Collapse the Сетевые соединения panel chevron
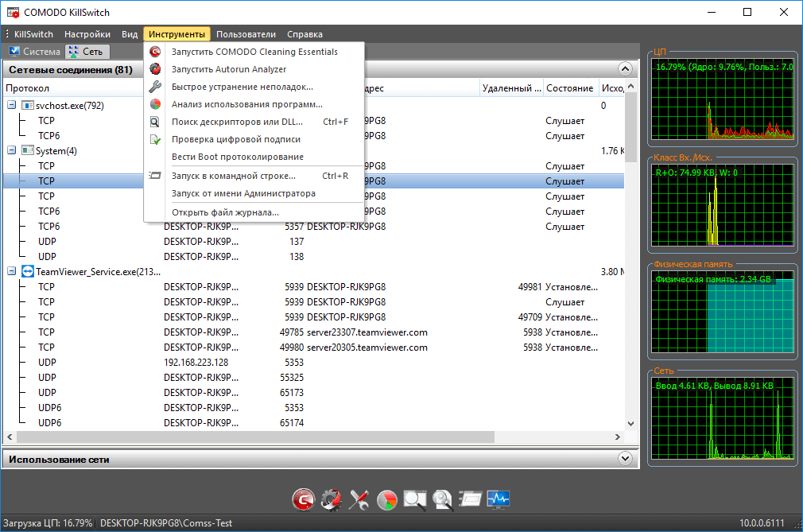The height and width of the screenshot is (532, 803). point(625,69)
